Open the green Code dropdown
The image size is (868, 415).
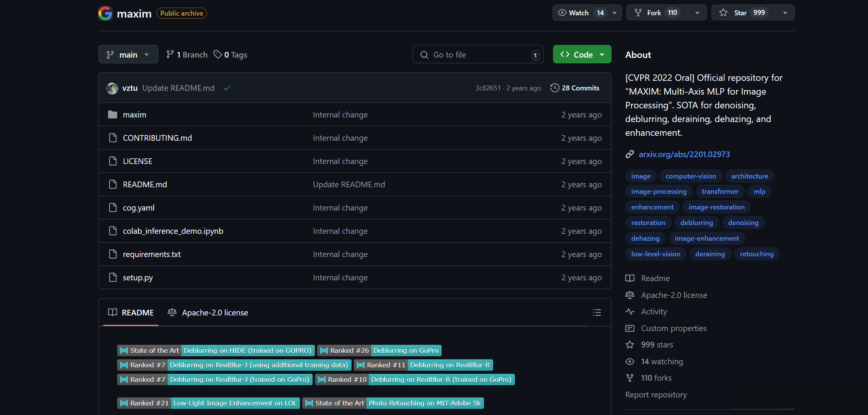[x=582, y=55]
